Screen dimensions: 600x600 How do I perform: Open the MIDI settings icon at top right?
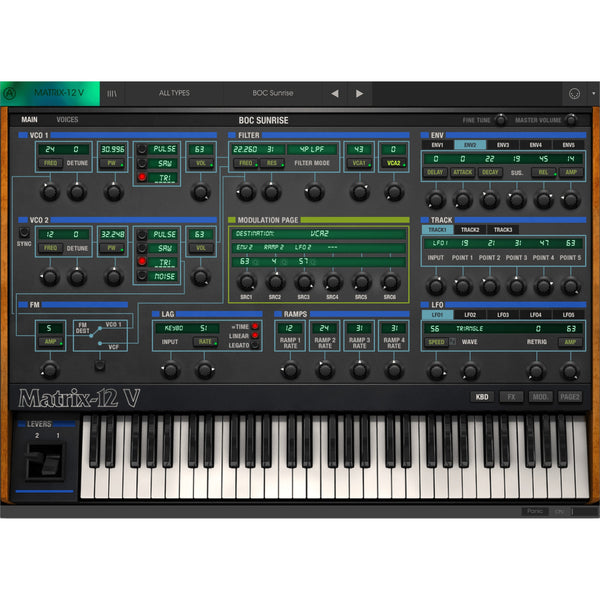point(574,93)
